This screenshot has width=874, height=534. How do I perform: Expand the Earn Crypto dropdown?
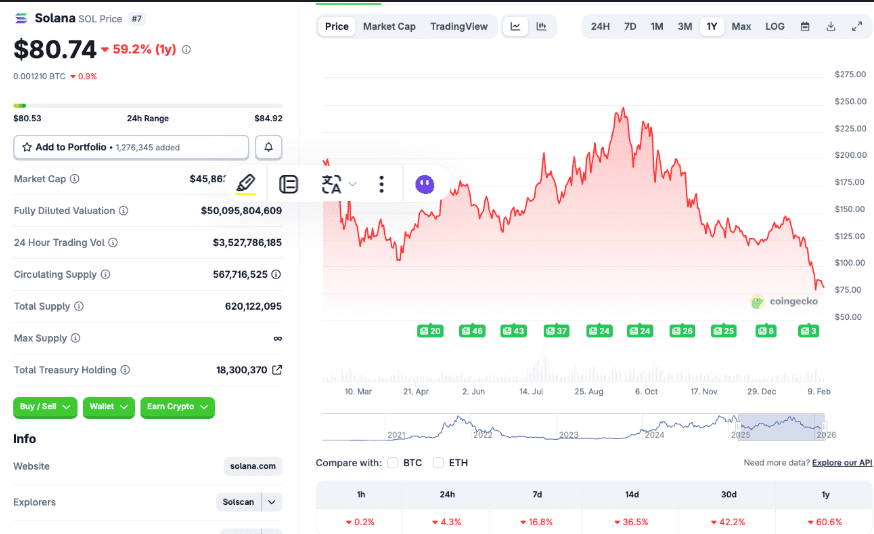[x=177, y=407]
